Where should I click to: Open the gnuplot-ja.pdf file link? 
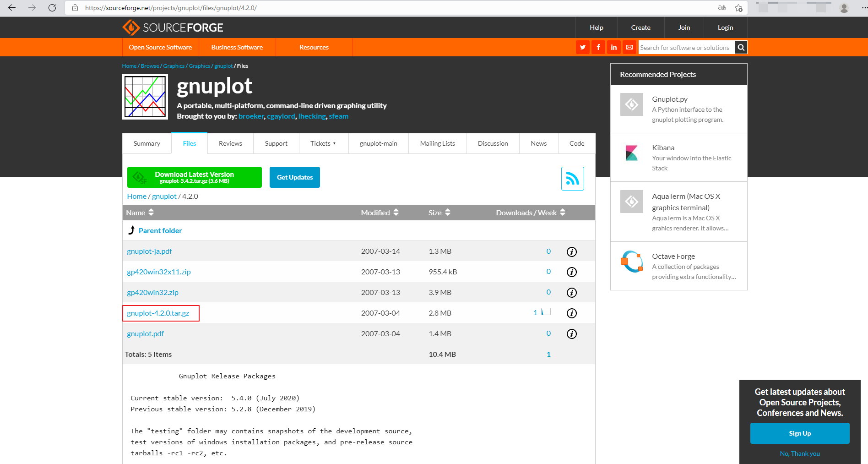[149, 251]
